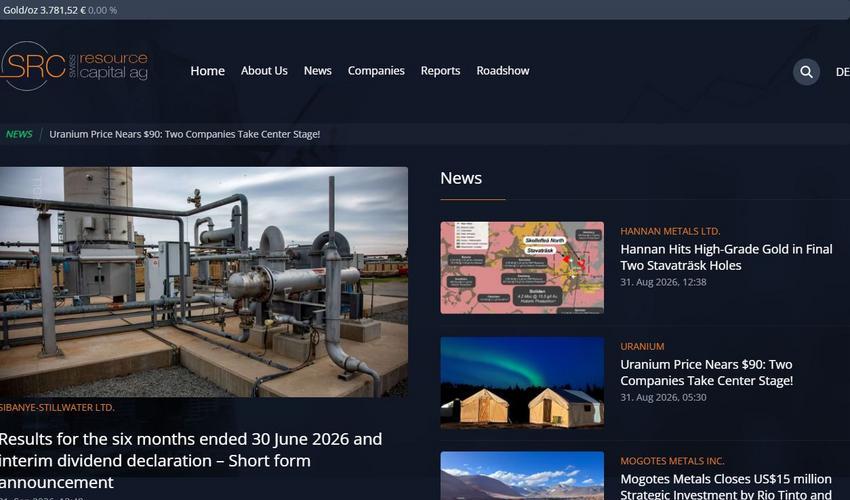Image resolution: width=850 pixels, height=500 pixels.
Task: Open the search magnifier icon
Action: (x=806, y=72)
